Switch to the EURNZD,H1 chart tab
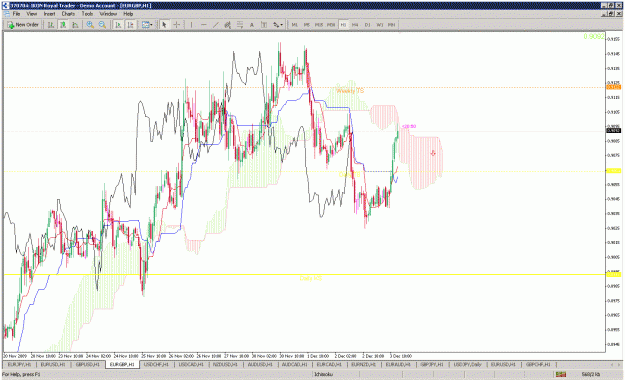This screenshot has height=380, width=625. 363,364
